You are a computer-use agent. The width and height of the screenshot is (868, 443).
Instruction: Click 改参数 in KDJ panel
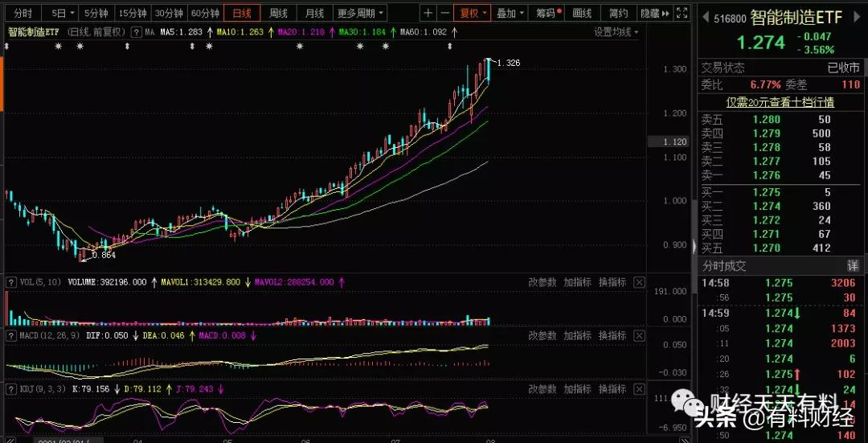[542, 389]
